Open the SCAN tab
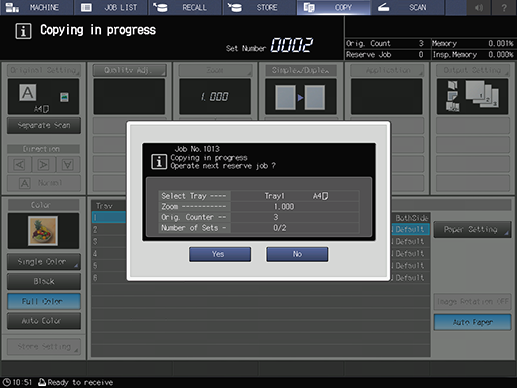 click(408, 7)
